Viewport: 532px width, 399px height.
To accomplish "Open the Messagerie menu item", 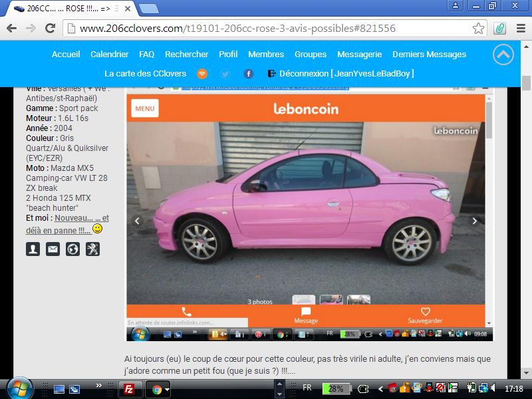I will click(x=359, y=55).
